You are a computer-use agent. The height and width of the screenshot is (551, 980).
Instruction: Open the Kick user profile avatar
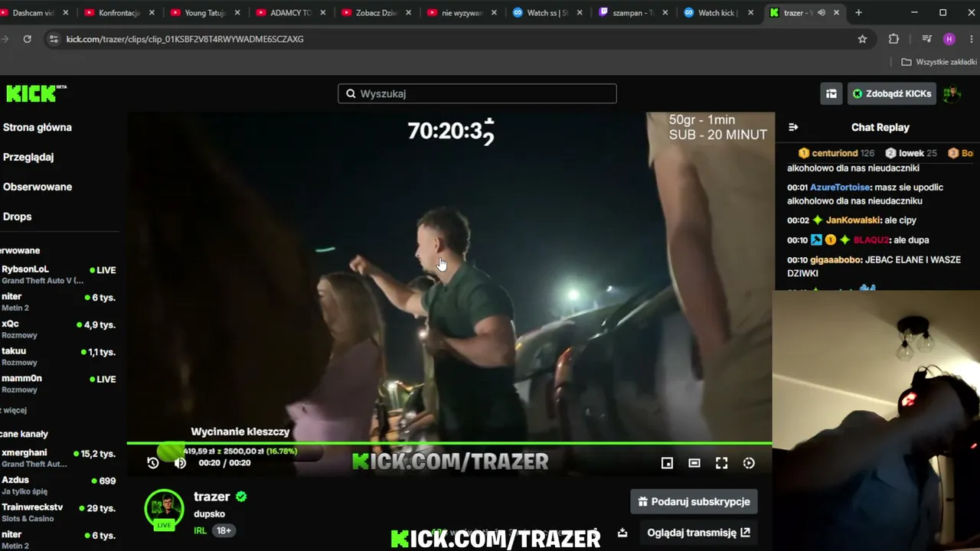coord(952,93)
